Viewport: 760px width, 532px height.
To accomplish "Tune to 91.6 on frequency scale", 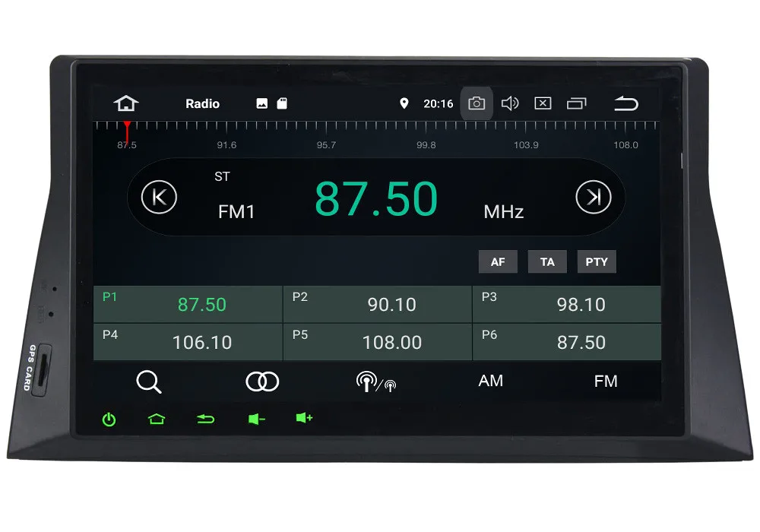I will pyautogui.click(x=226, y=145).
